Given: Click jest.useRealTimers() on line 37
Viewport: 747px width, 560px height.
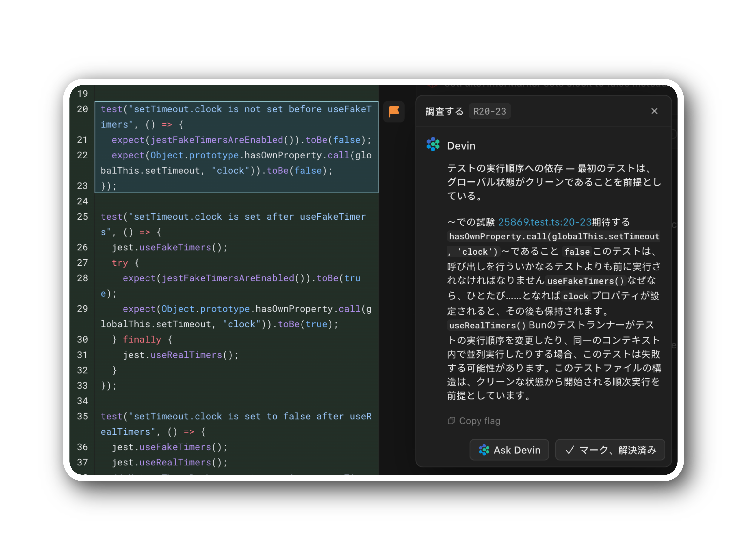Looking at the screenshot, I should click(169, 462).
